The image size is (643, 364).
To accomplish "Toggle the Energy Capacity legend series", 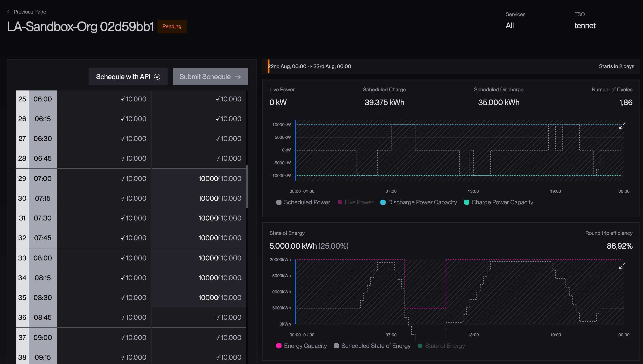I will click(x=302, y=346).
